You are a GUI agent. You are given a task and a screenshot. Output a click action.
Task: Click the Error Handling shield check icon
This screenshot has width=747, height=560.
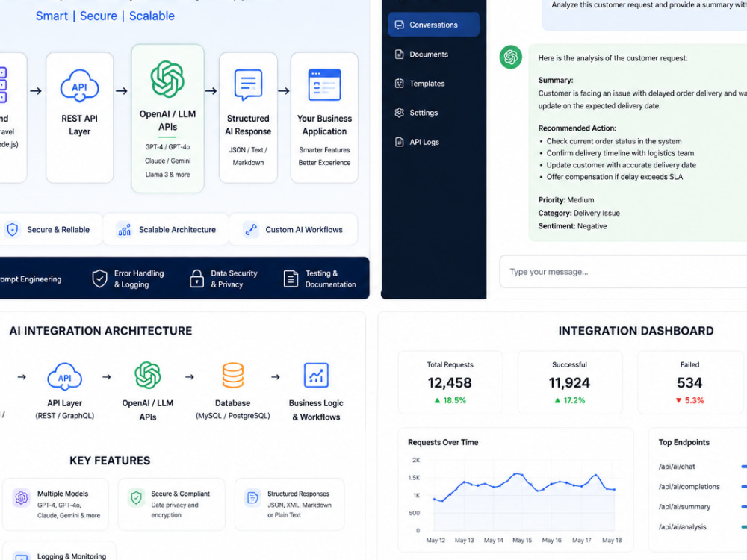click(99, 279)
